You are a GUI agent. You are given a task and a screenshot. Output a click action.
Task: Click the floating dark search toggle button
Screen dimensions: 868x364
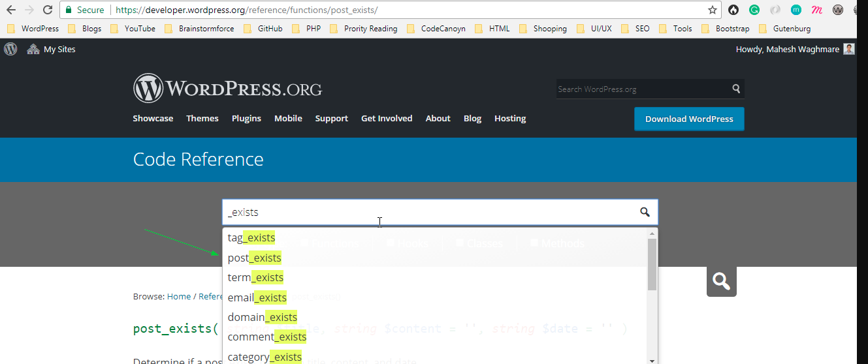[x=722, y=281]
